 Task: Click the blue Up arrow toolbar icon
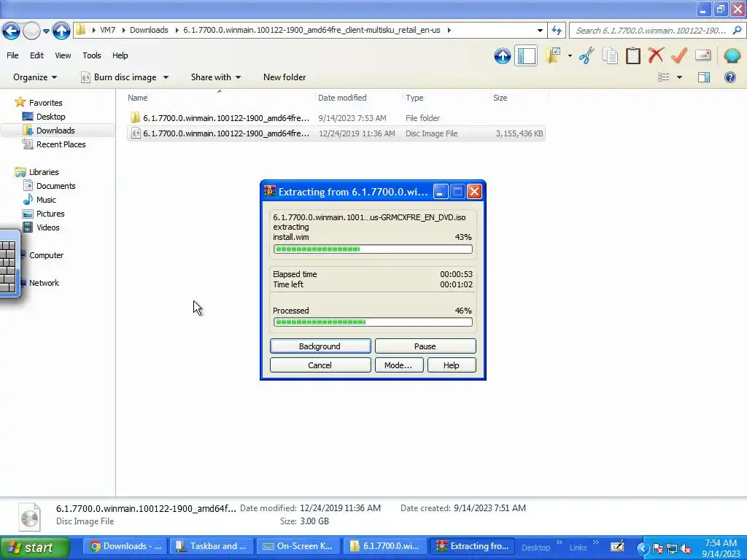(502, 55)
